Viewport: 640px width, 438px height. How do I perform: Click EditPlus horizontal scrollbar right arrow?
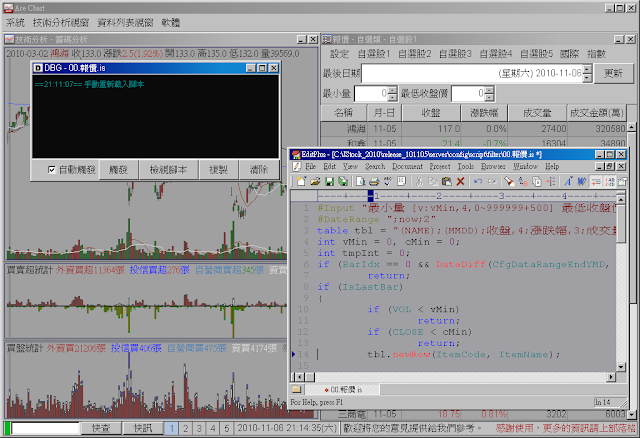pyautogui.click(x=611, y=377)
